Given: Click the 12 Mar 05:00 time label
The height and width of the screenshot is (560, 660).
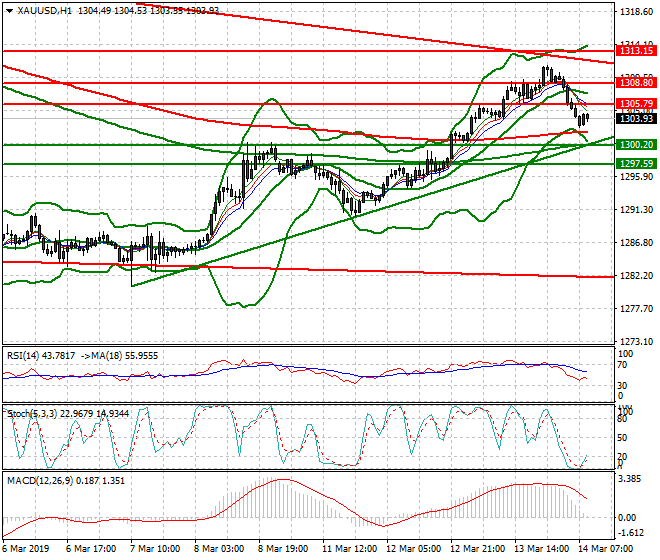Looking at the screenshot, I should coord(413,549).
